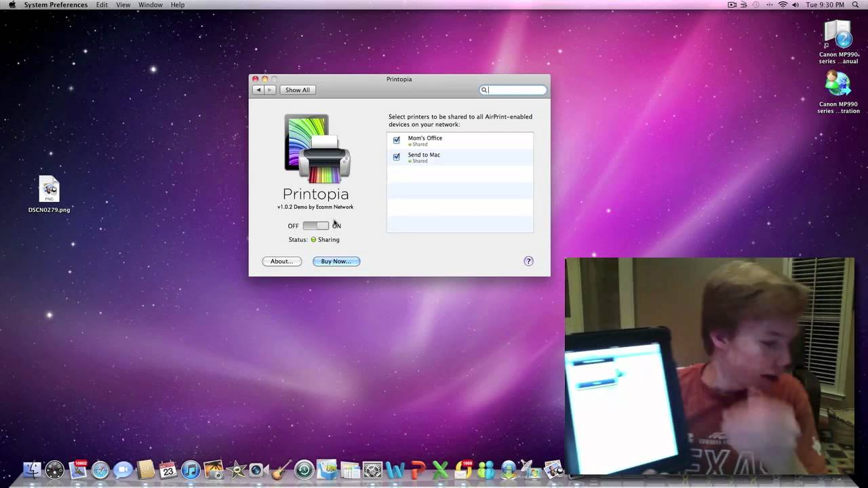Open Microsoft Messenger in the dock
868x488 pixels.
[486, 469]
